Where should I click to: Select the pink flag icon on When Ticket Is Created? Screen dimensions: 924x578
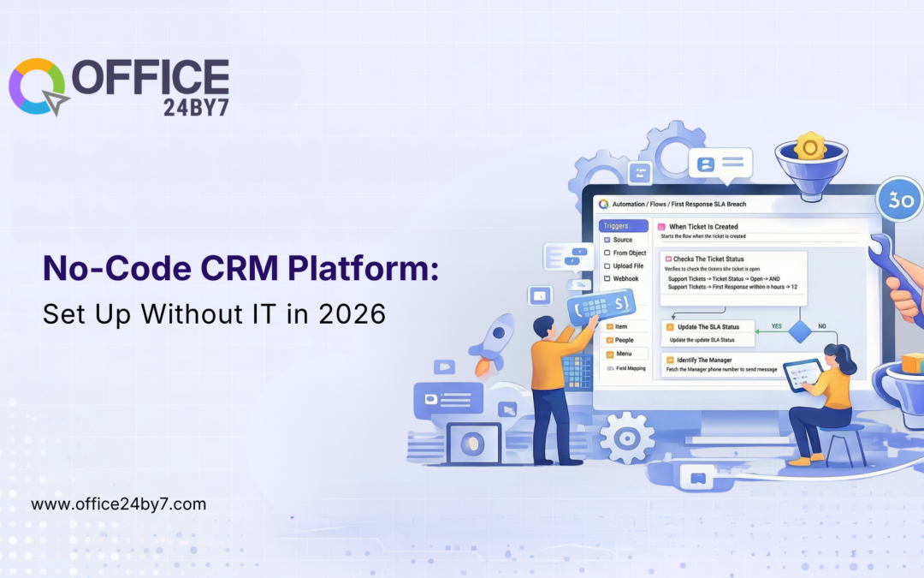pos(661,227)
